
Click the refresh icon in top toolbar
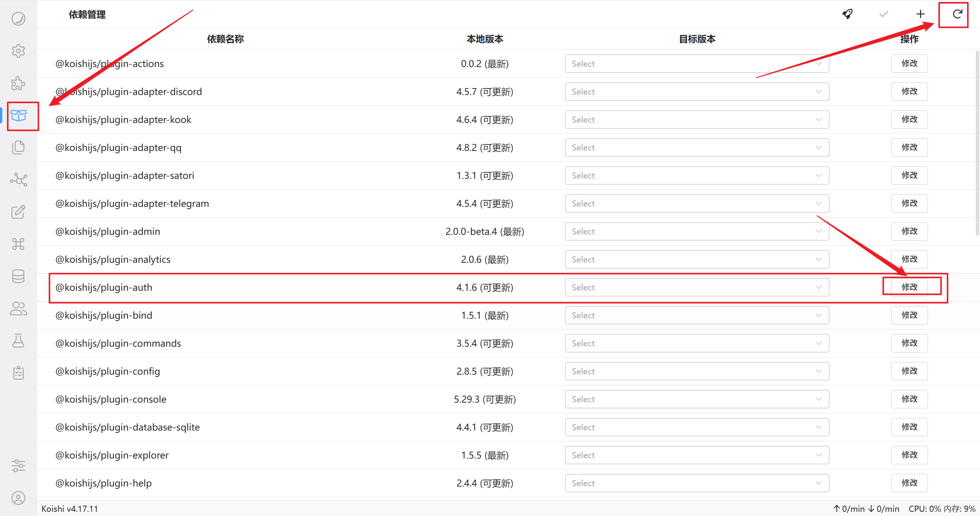(x=957, y=14)
